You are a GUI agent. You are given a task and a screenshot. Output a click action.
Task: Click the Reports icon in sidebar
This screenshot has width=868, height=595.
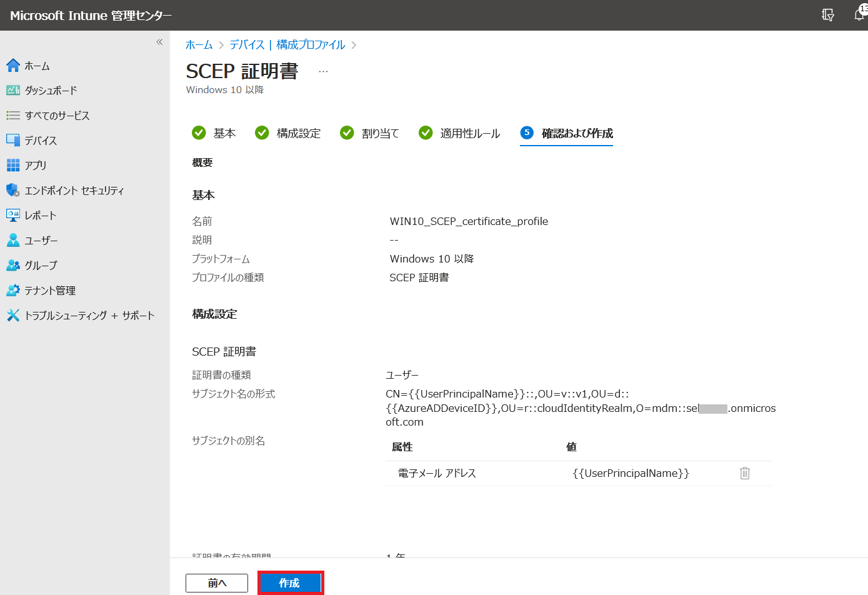[13, 215]
